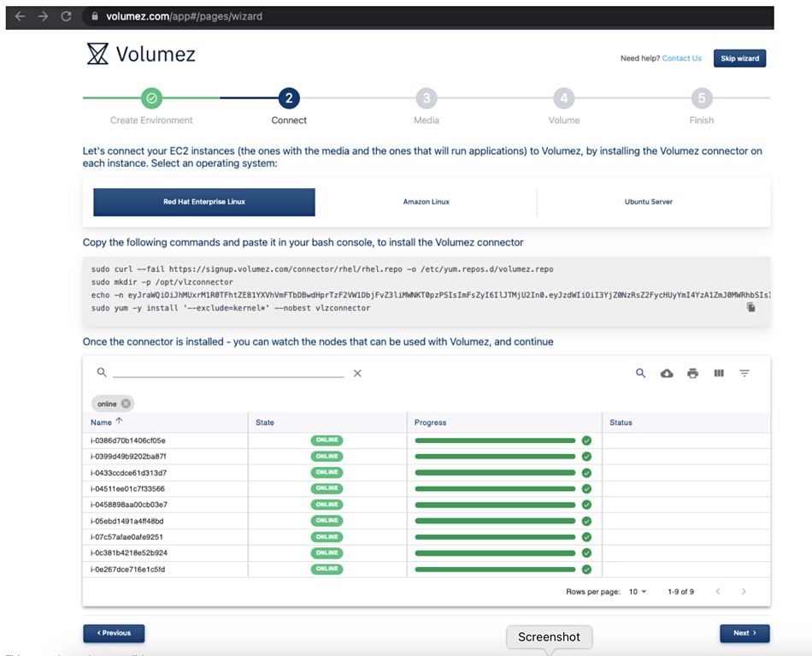Image resolution: width=812 pixels, height=656 pixels.
Task: Click the volumez.com URL address field
Action: coord(184,16)
